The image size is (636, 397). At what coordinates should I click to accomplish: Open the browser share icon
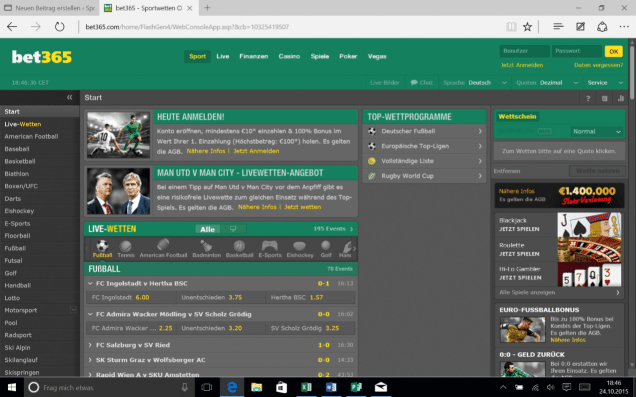click(602, 27)
